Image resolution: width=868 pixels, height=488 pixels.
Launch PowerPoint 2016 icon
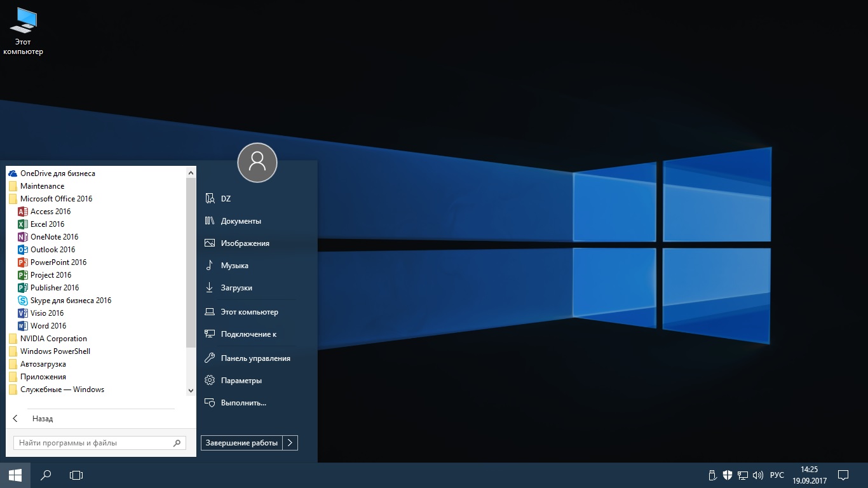(x=23, y=262)
